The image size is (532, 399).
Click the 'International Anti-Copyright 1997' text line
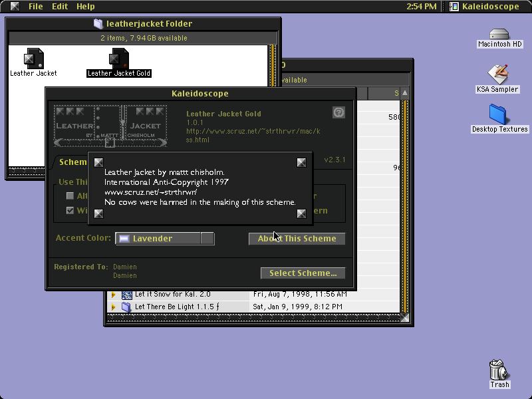coord(166,182)
